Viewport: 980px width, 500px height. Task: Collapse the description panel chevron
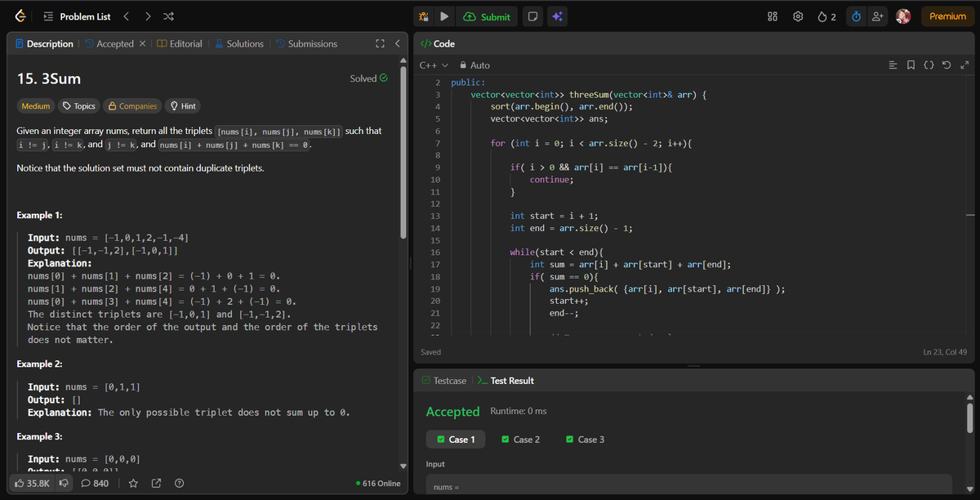(x=397, y=43)
